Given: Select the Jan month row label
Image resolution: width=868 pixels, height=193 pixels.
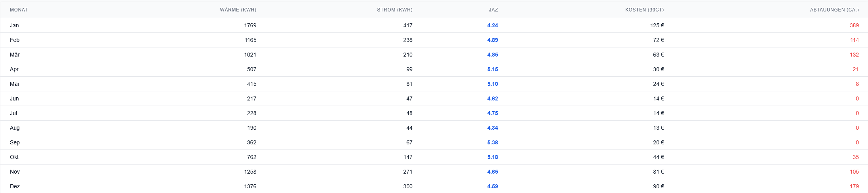Looking at the screenshot, I should pos(14,25).
